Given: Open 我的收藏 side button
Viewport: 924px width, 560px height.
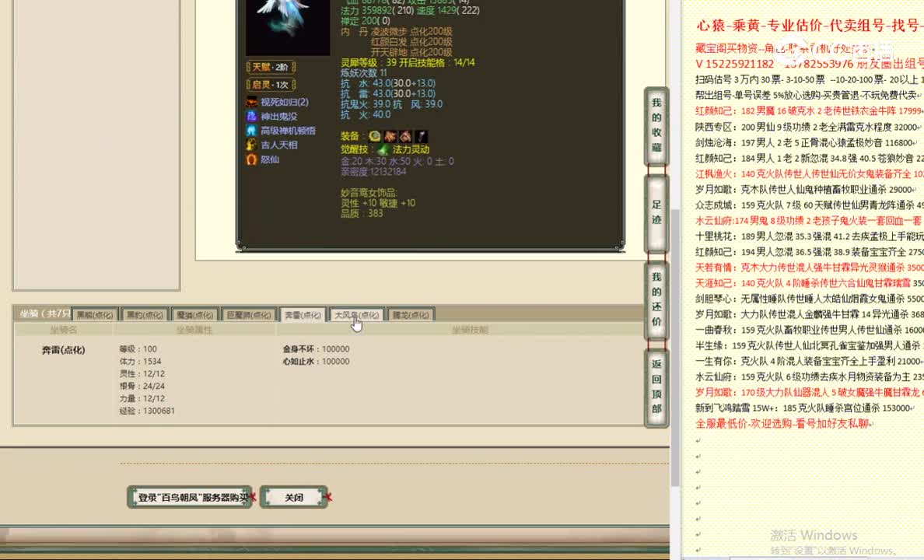Looking at the screenshot, I should pos(656,125).
